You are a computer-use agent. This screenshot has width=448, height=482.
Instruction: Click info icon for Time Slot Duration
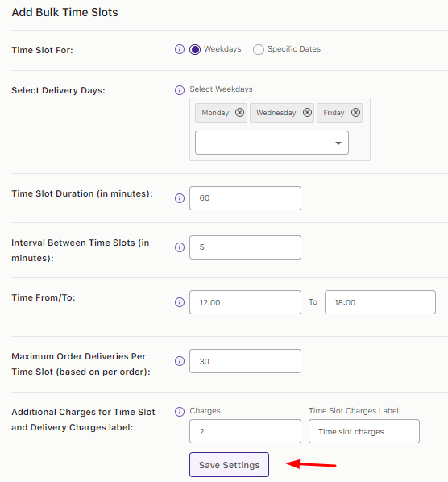pyautogui.click(x=180, y=198)
